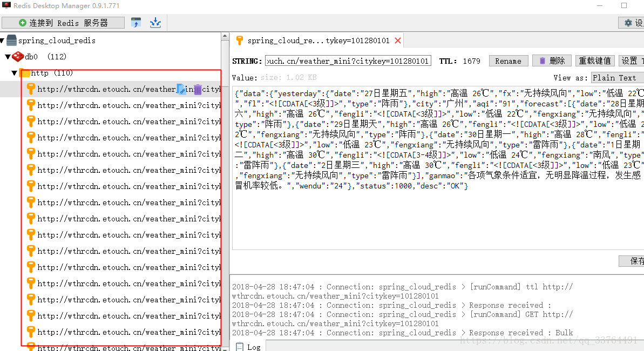Click the Redis Desktop Manager title icon
The width and height of the screenshot is (644, 351).
(x=6, y=5)
